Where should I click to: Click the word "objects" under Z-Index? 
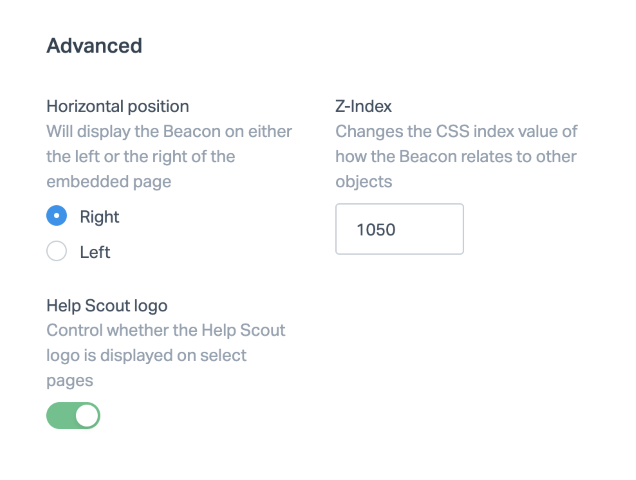click(x=363, y=181)
